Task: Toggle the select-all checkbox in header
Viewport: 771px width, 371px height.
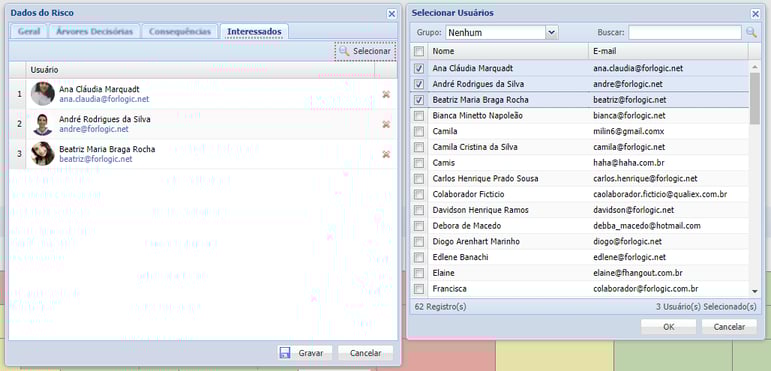Action: 418,51
